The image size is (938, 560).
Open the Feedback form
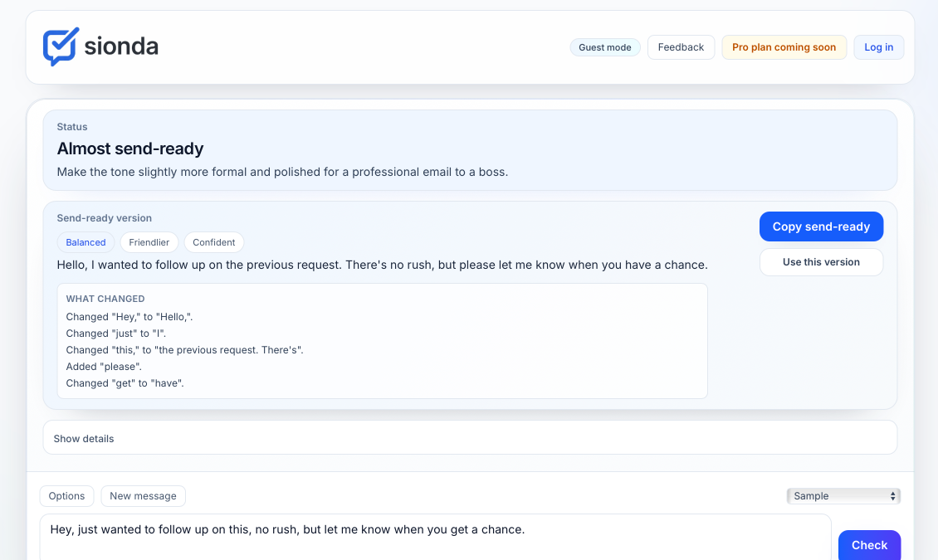point(681,47)
